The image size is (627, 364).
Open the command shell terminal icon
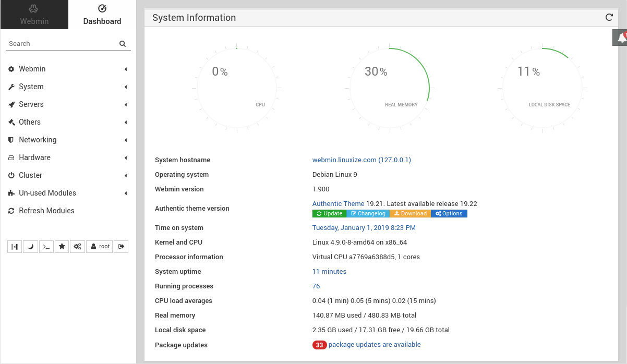(46, 247)
